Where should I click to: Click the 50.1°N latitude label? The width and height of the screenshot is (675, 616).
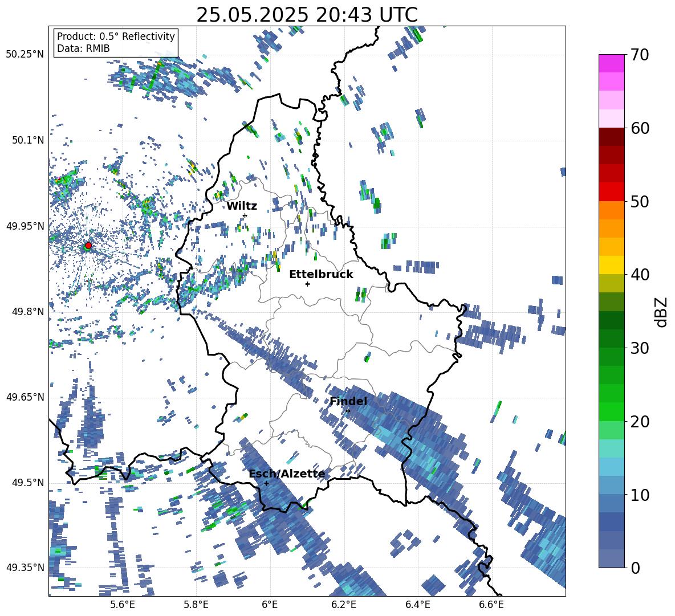tap(27, 140)
